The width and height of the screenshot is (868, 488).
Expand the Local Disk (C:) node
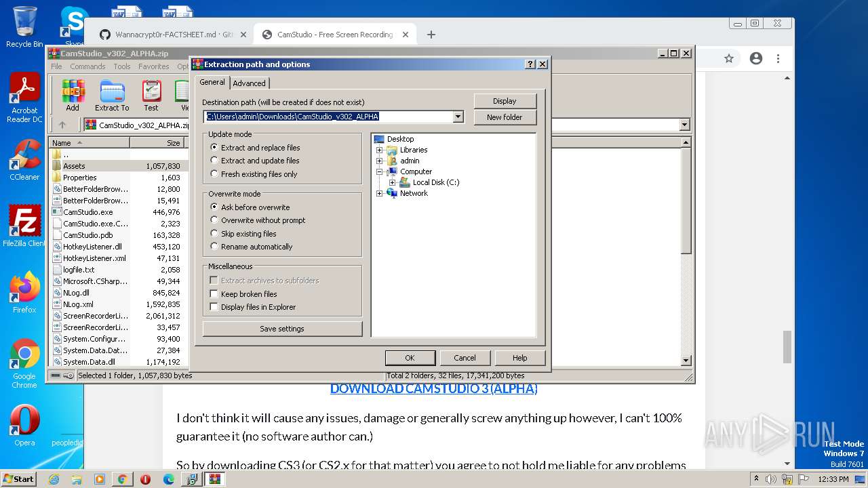[392, 182]
